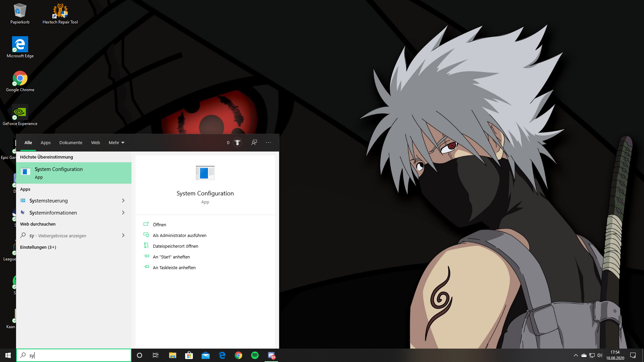644x362 pixels.
Task: Select System Configuration best match result
Action: tap(74, 173)
